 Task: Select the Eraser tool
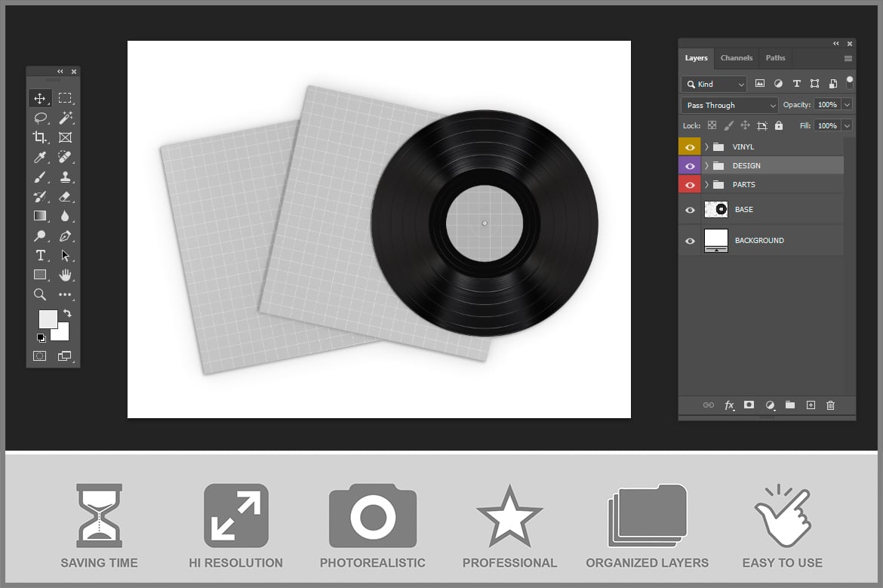(66, 196)
